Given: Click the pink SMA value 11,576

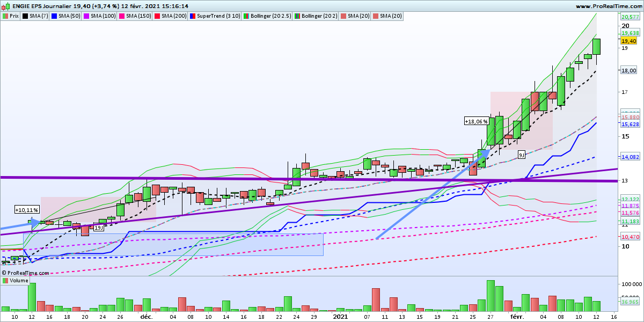Looking at the screenshot, I should coord(630,213).
